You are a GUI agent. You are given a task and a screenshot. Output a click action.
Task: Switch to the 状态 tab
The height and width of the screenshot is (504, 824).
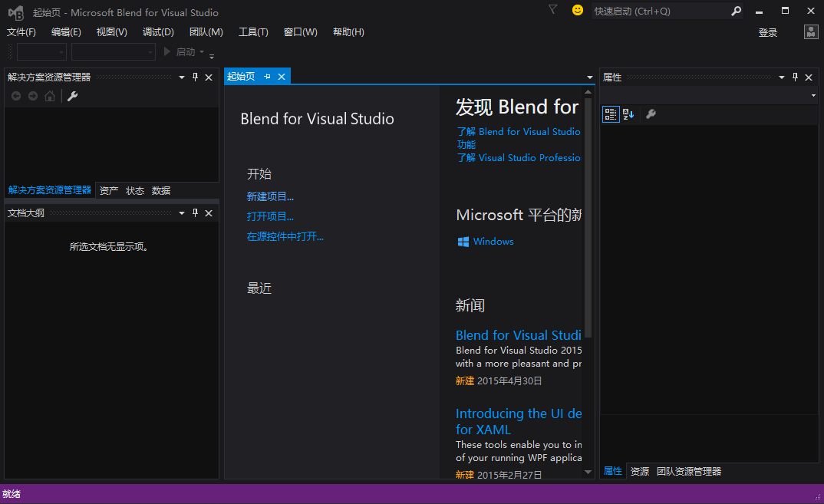[135, 190]
